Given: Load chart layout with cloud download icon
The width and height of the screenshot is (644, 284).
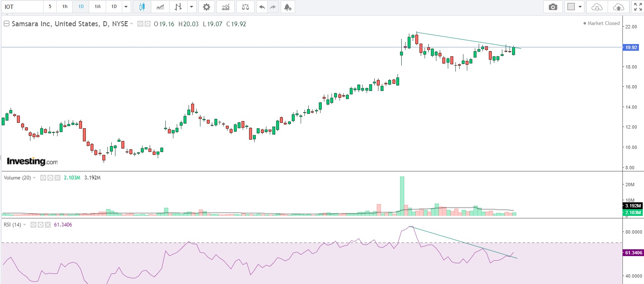Looking at the screenshot, I should (597, 7).
